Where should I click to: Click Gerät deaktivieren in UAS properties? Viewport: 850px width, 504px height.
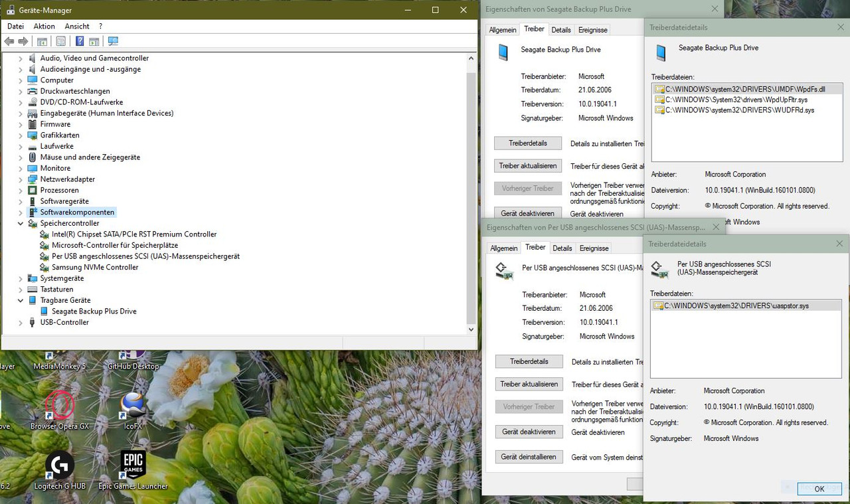pyautogui.click(x=529, y=432)
